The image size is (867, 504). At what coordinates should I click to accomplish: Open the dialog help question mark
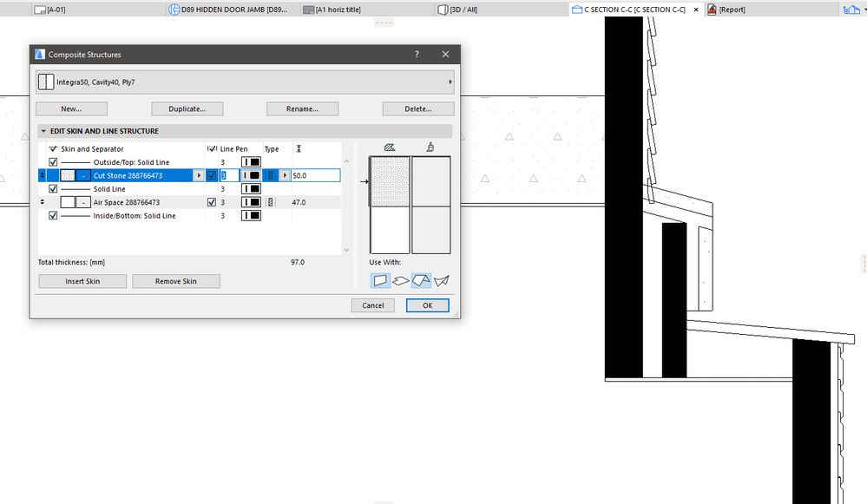[x=417, y=54]
